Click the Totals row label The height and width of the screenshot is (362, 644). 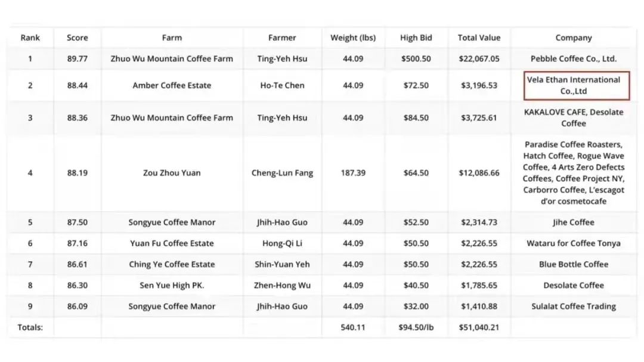coord(30,327)
